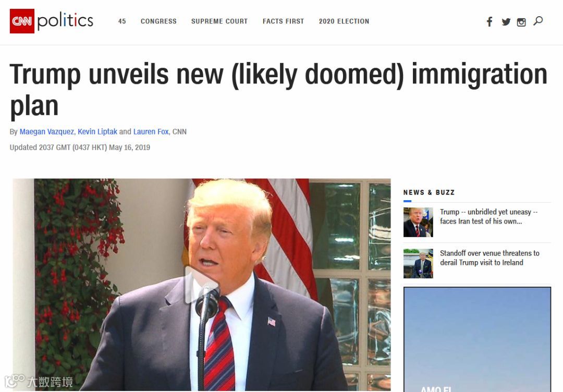Select Facts First in navigation
Image resolution: width=563 pixels, height=392 pixels.
283,21
